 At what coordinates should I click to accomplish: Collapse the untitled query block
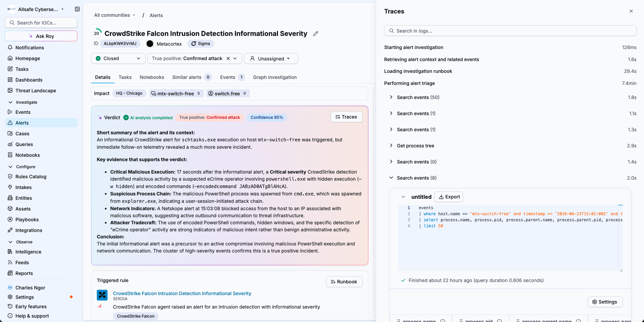tap(403, 197)
